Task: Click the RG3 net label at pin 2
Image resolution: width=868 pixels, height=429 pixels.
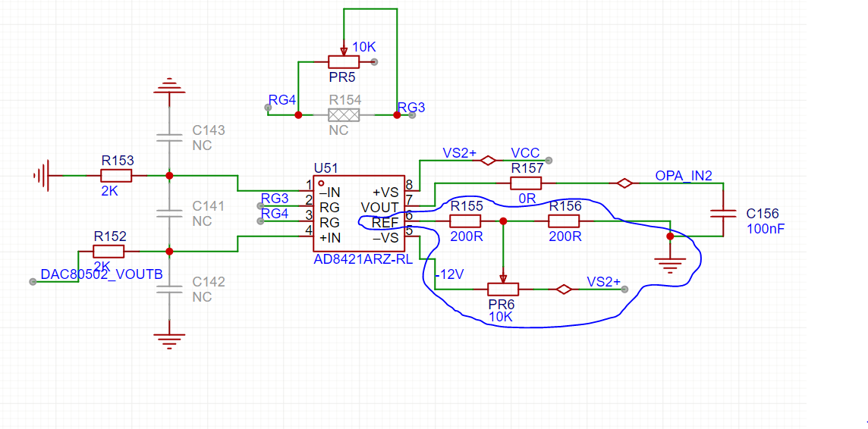Action: [x=275, y=199]
